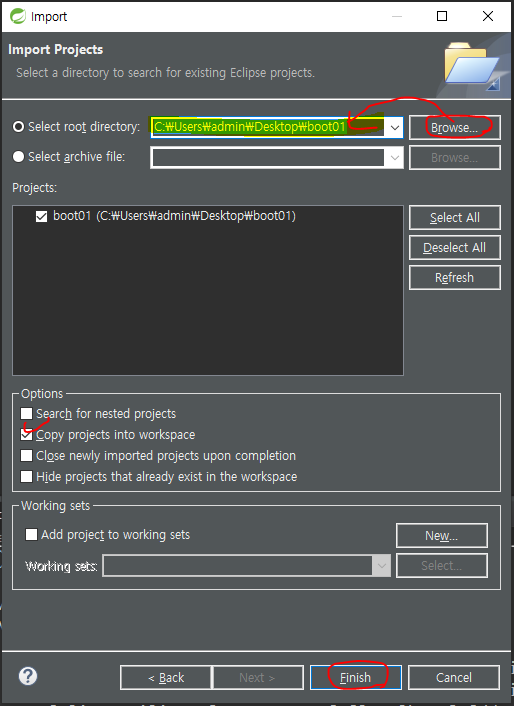Viewport: 514px width, 706px height.
Task: Open the archive file dropdown arrow
Action: click(395, 158)
